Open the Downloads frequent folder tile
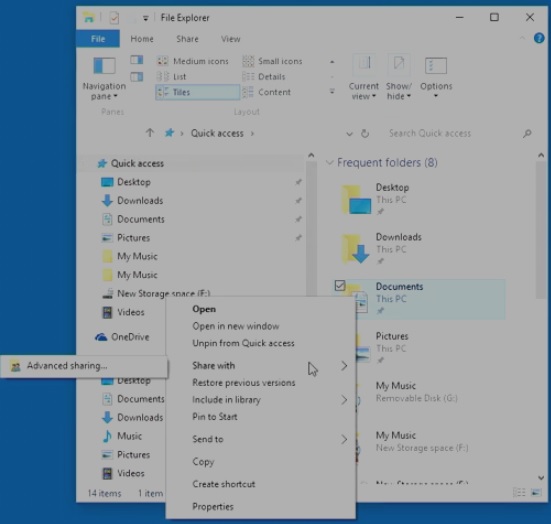The height and width of the screenshot is (524, 551). [x=418, y=249]
